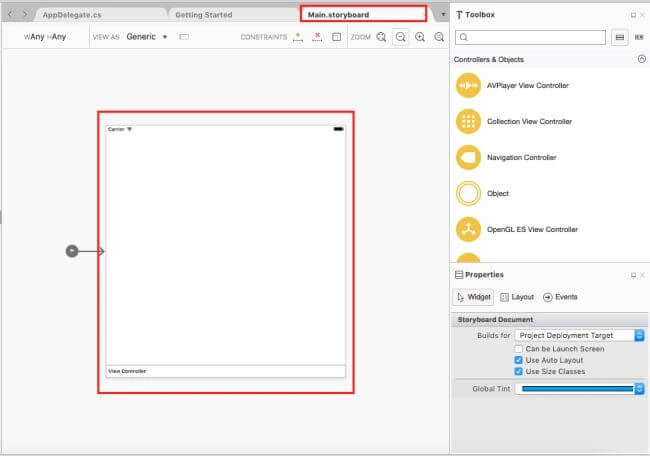Switch to the AppDelegate.cs tab
650x456 pixels.
pos(72,15)
